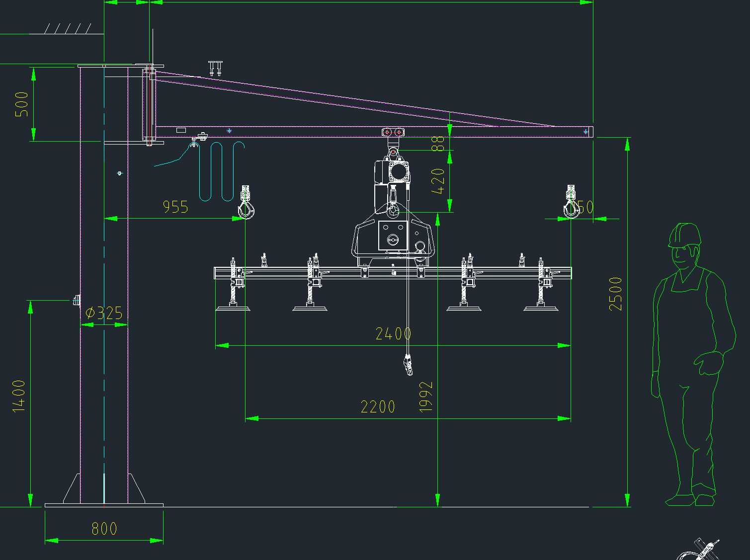Click the 1400 height dimension text
The image size is (750, 560).
[x=18, y=396]
